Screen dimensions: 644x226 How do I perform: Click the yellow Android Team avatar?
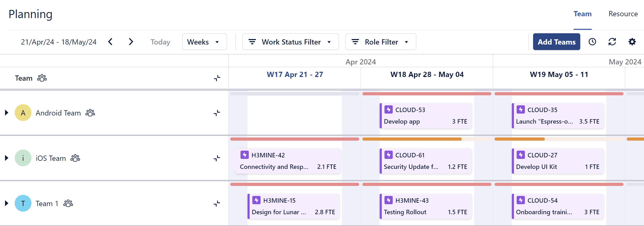pyautogui.click(x=23, y=113)
